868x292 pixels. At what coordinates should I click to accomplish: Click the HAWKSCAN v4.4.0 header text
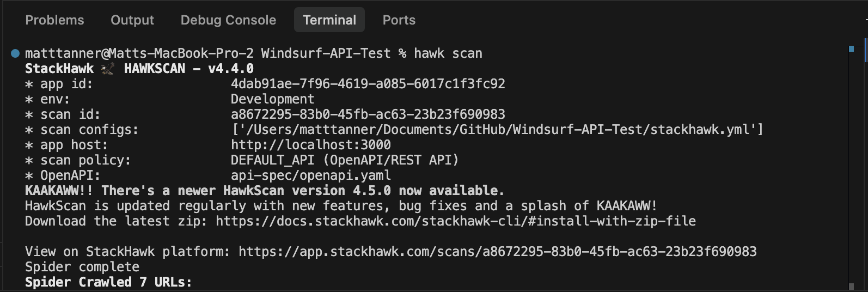pyautogui.click(x=189, y=69)
